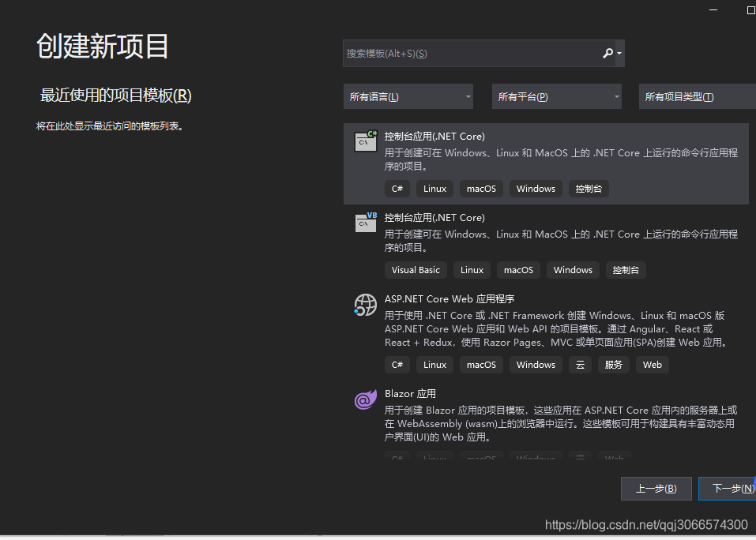Click the macOS tag under VB console app
Screen dimensions: 756x540
pyautogui.click(x=518, y=270)
